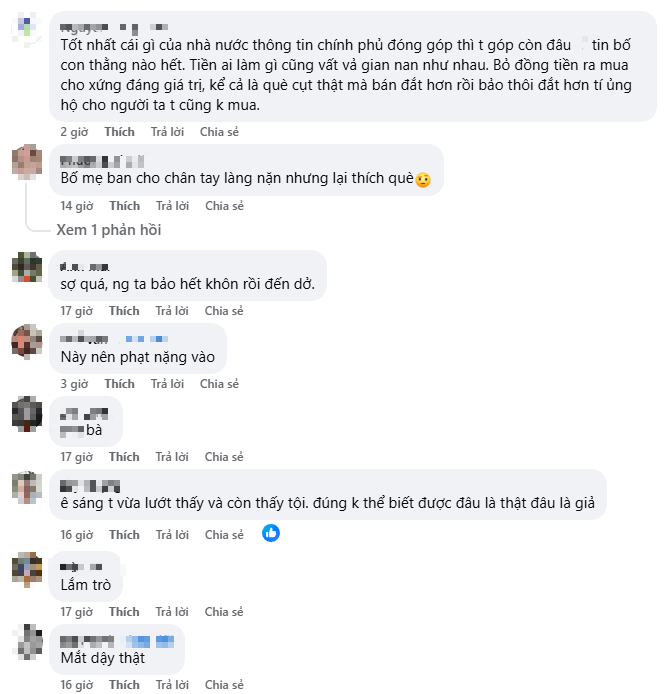Image resolution: width=672 pixels, height=694 pixels.
Task: Click the sad emoji in second comment
Action: tap(423, 180)
